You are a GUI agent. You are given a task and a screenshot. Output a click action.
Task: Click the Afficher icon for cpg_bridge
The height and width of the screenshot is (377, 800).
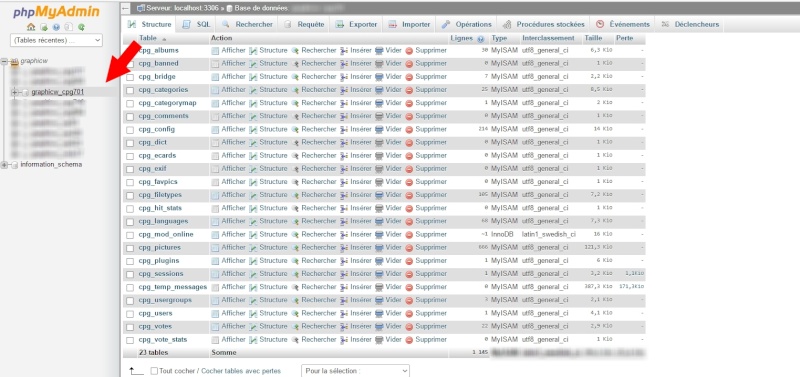point(215,77)
